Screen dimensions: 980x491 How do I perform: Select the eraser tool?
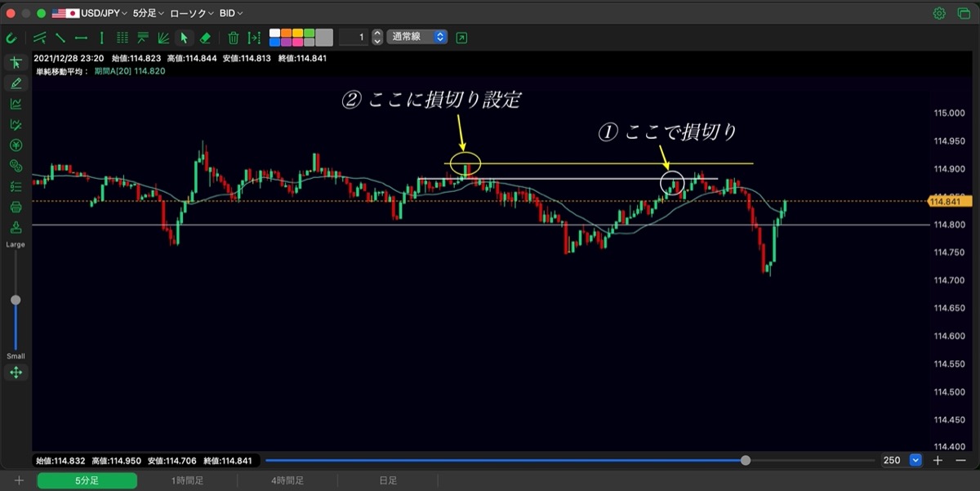tap(205, 38)
